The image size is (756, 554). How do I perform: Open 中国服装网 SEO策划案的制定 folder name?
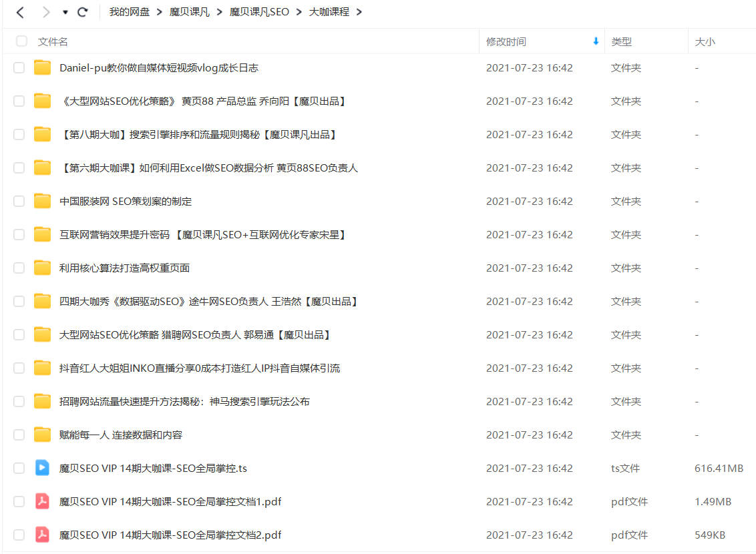126,202
